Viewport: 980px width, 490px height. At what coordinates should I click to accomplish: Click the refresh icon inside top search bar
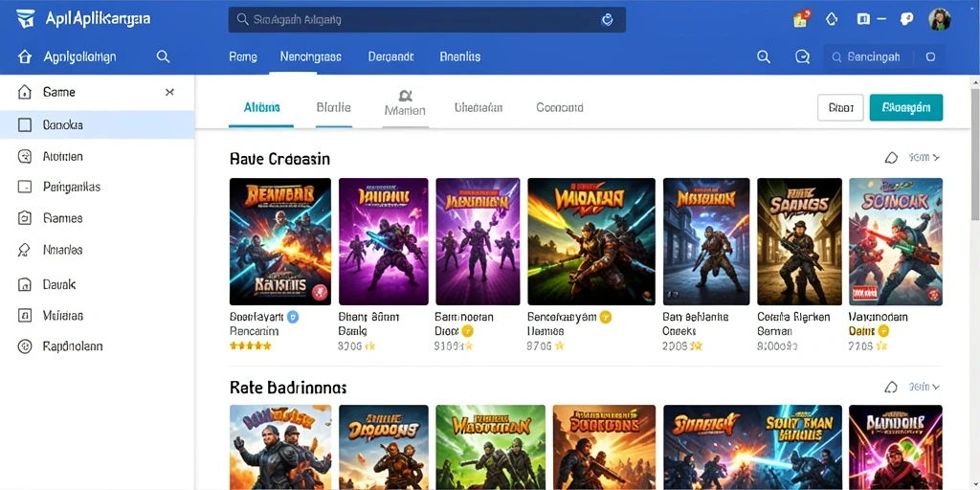coord(607,20)
